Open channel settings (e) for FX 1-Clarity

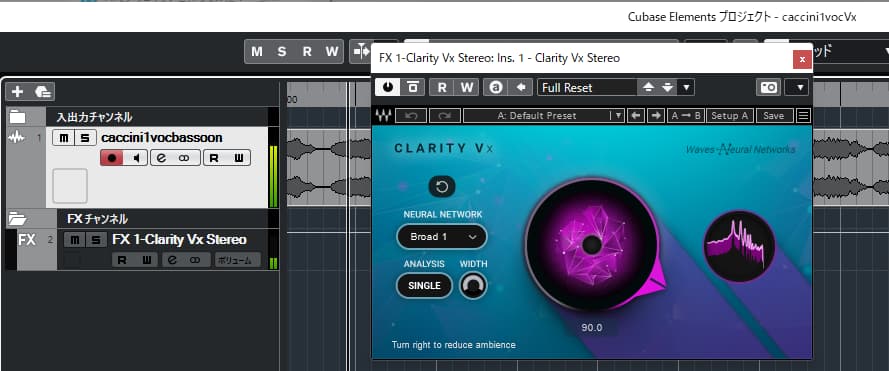coord(172,260)
